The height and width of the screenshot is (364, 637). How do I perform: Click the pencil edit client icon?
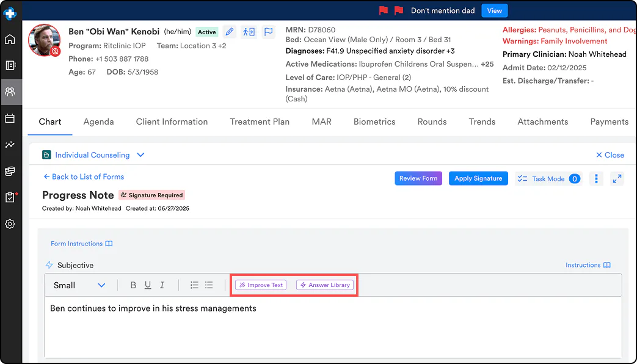(x=230, y=32)
